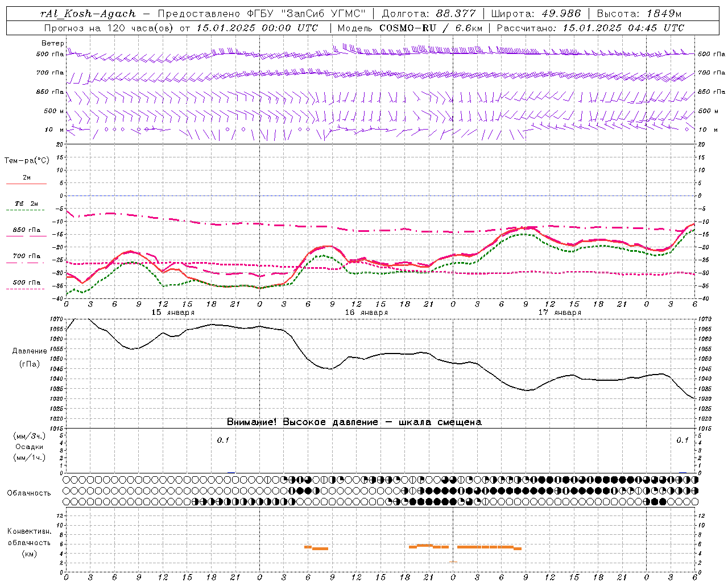
Task: Click the Давление pressure panel label
Action: [x=30, y=351]
